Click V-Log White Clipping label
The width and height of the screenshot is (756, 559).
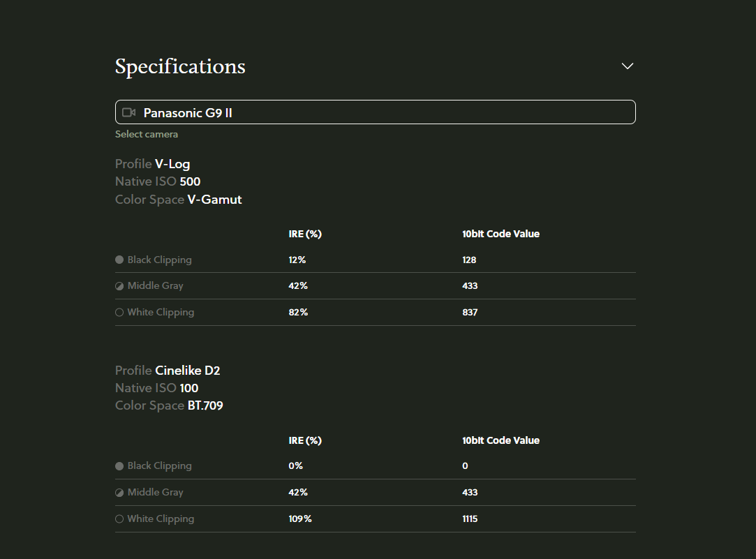(161, 312)
